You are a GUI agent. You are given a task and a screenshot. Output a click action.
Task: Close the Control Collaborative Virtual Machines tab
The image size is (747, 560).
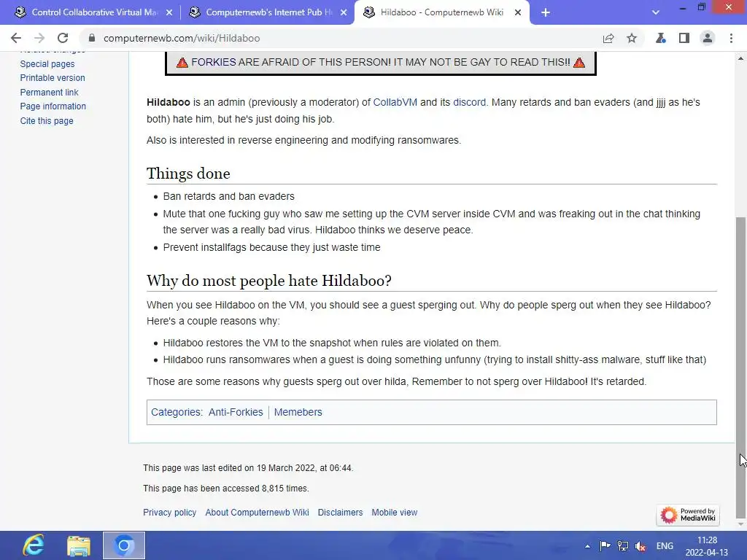pyautogui.click(x=169, y=13)
